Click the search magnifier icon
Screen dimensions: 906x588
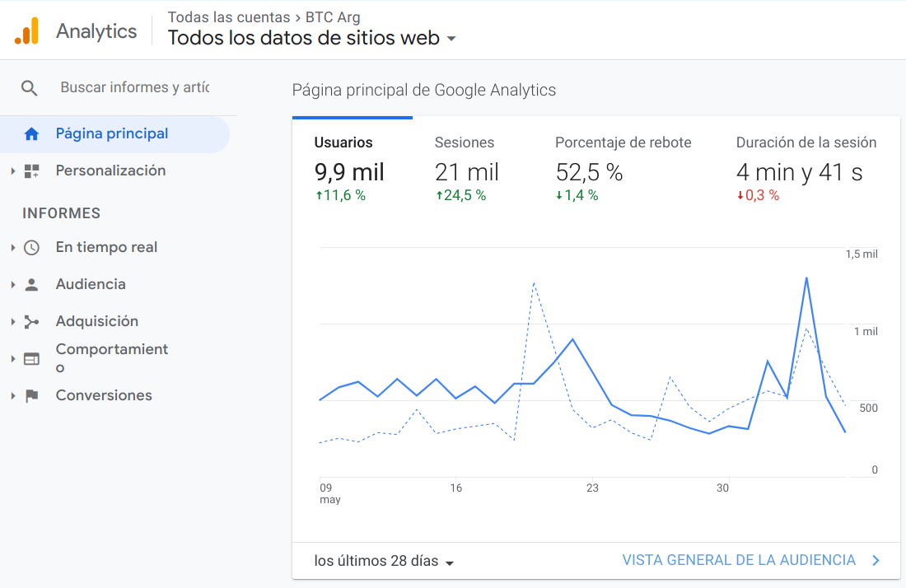pos(30,88)
